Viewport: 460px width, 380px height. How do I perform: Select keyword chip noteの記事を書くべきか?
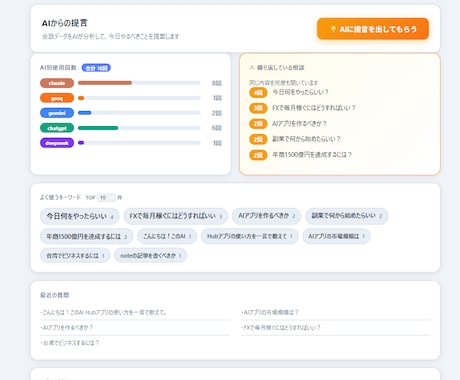pyautogui.click(x=151, y=256)
